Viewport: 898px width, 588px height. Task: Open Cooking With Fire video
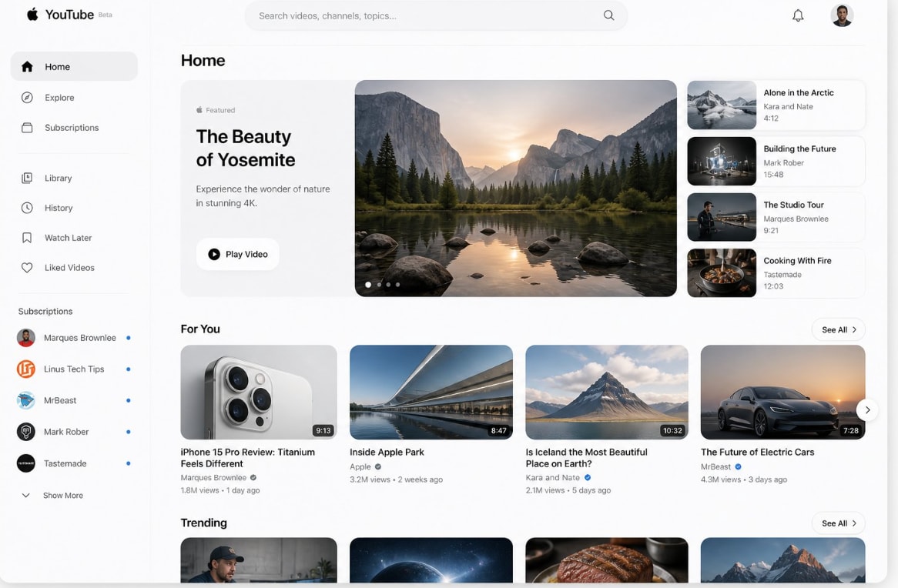(776, 273)
